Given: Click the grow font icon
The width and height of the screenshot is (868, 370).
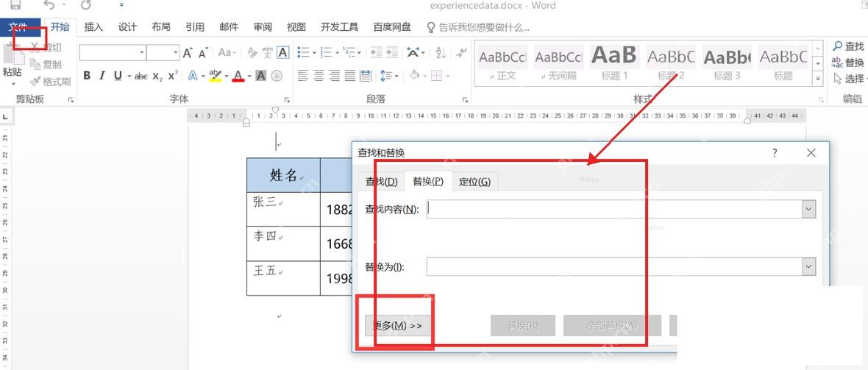Looking at the screenshot, I should 188,53.
